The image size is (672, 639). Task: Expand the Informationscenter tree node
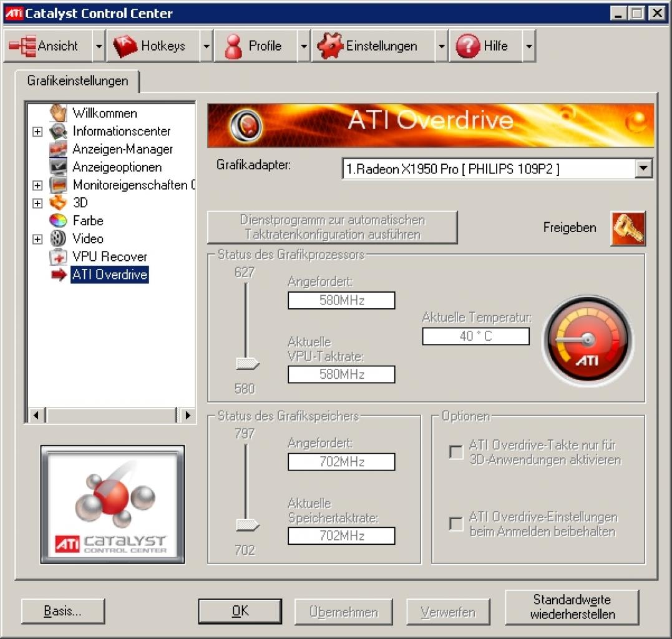pyautogui.click(x=37, y=132)
